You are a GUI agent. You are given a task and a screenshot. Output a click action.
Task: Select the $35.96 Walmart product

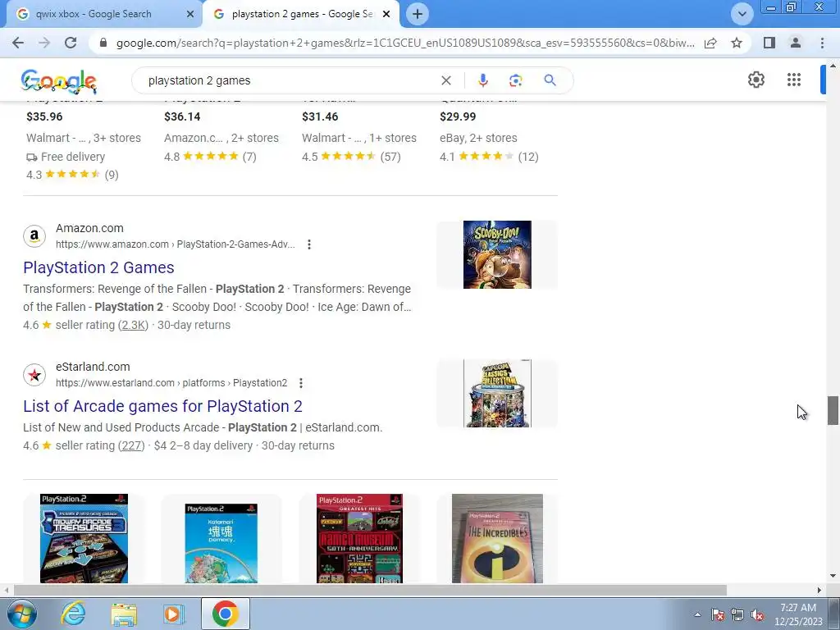pos(44,116)
